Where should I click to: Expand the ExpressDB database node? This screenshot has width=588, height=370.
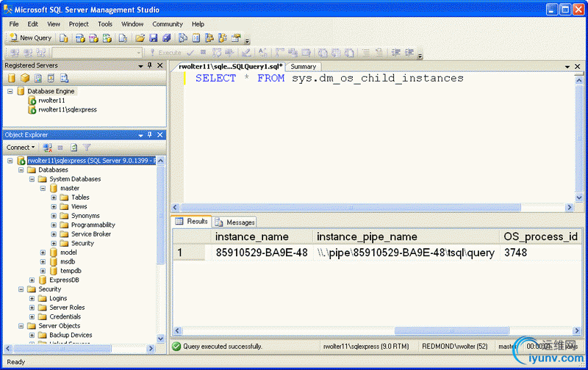[x=32, y=280]
